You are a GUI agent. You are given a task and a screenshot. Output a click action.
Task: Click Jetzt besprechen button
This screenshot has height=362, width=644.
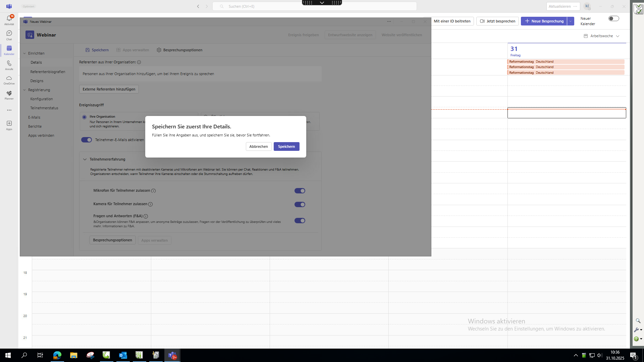click(497, 21)
